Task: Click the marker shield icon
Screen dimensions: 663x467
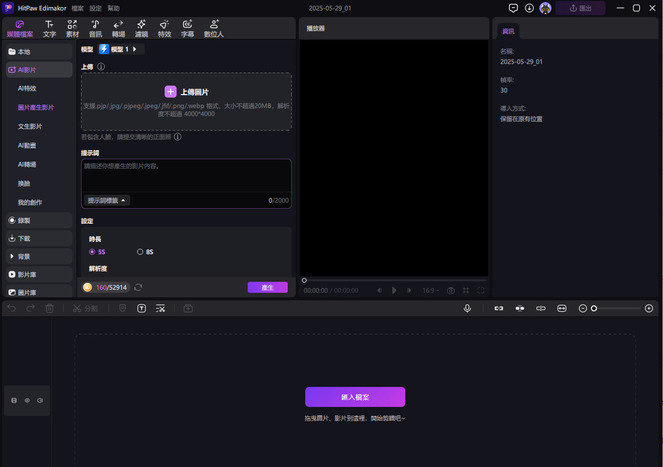Action: coord(123,308)
